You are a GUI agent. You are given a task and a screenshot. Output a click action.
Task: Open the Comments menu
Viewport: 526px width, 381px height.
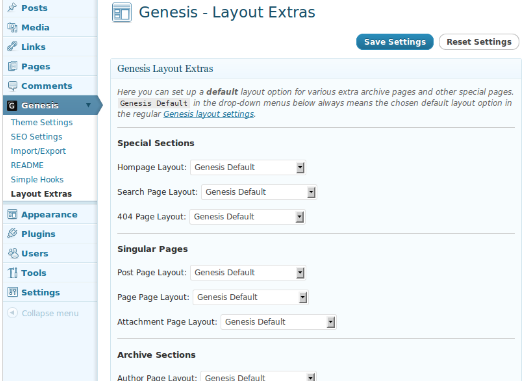47,86
